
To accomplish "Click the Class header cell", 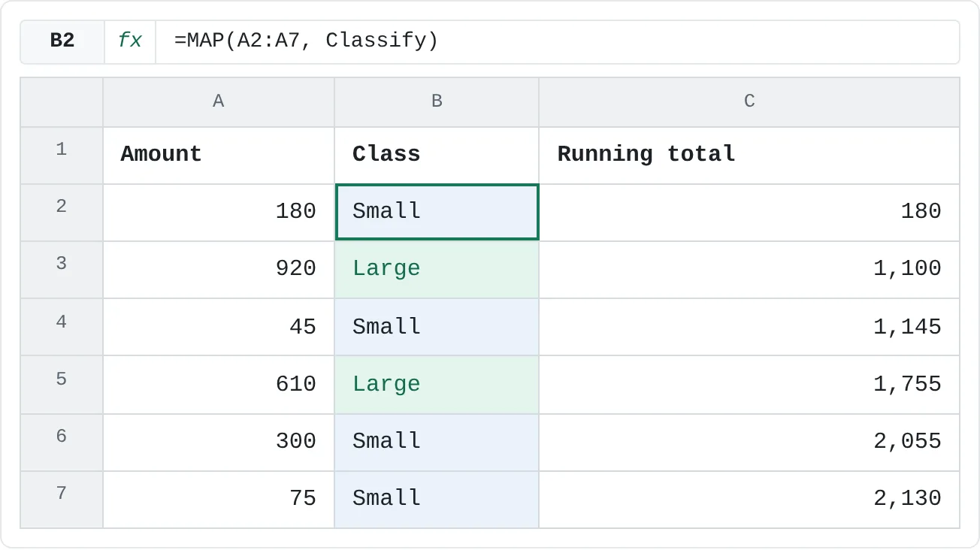I will click(x=437, y=155).
